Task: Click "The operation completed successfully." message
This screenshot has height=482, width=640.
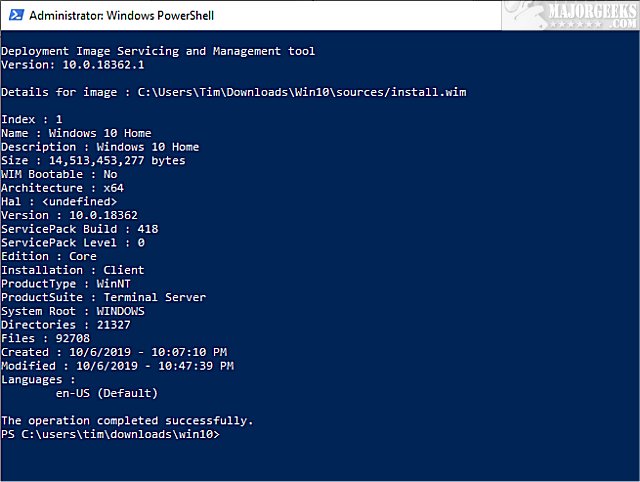Action: 127,421
